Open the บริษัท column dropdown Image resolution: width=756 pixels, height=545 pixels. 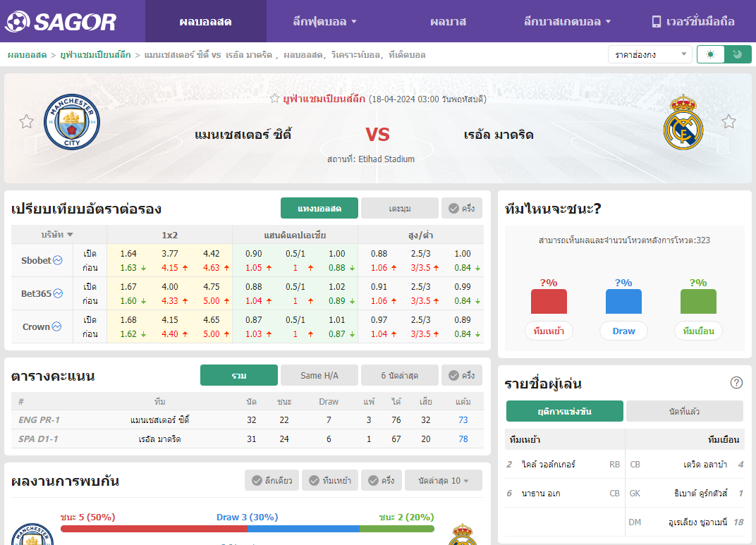tap(57, 235)
